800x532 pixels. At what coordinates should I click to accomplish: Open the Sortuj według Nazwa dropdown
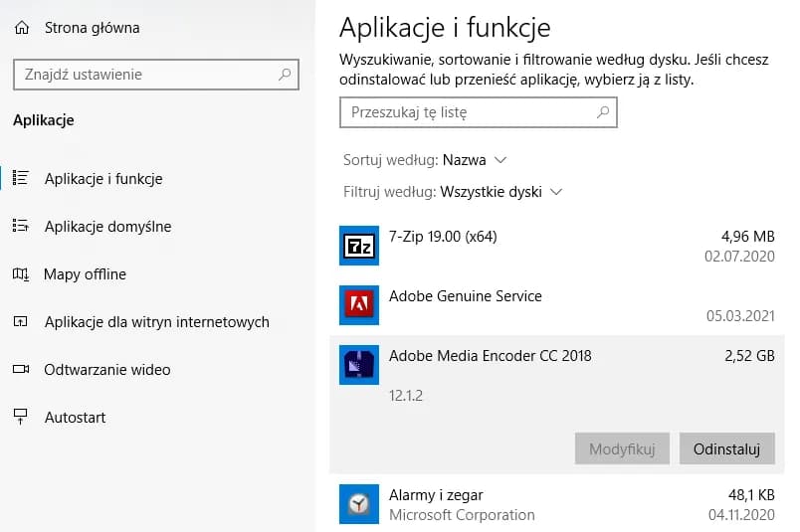(475, 160)
